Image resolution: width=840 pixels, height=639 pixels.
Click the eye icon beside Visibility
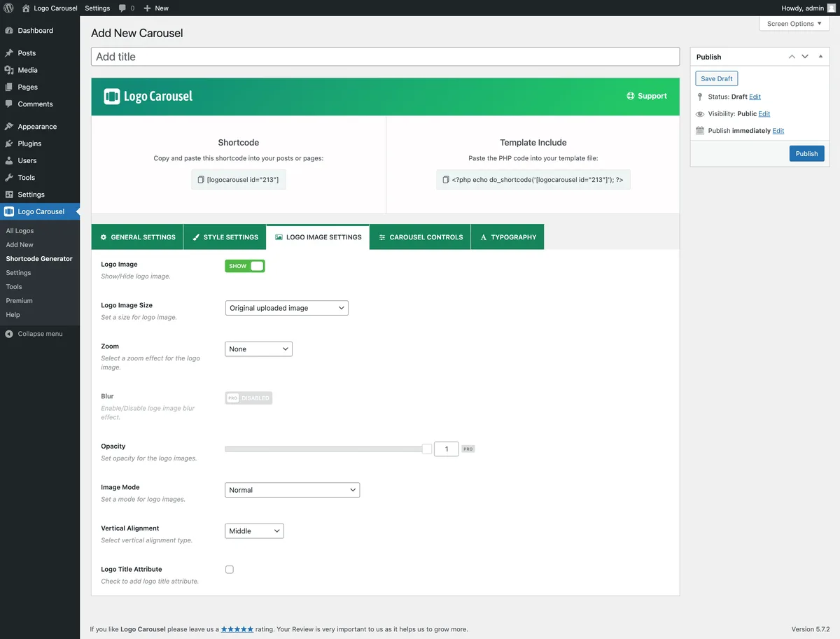pos(700,113)
